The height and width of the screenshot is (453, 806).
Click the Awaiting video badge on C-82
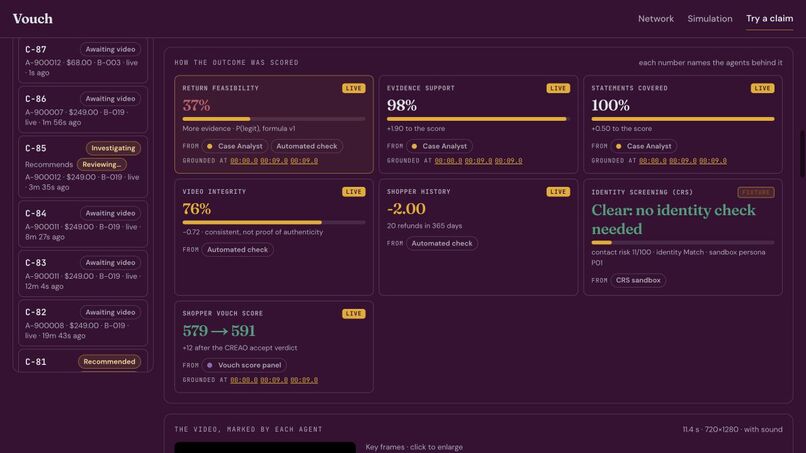tap(110, 312)
